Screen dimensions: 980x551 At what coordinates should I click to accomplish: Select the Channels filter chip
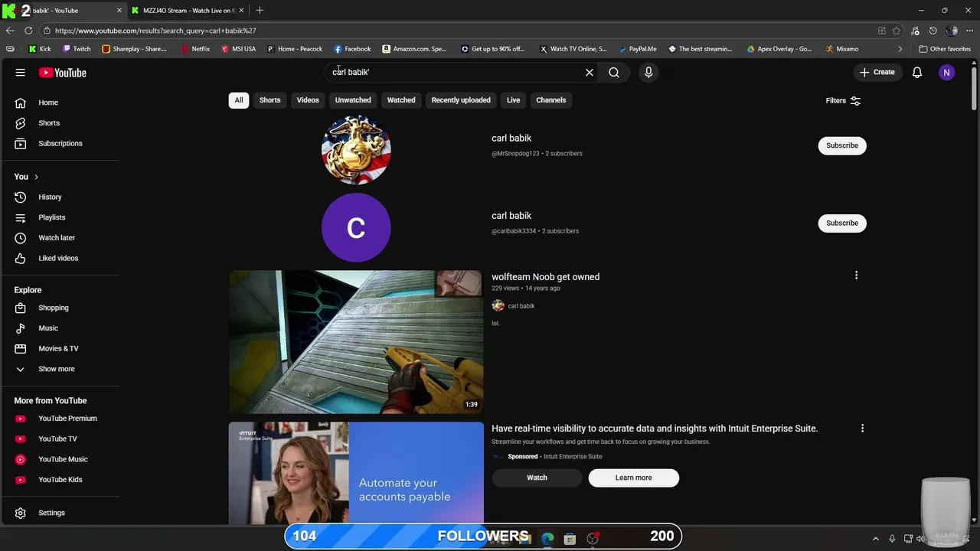(x=551, y=100)
